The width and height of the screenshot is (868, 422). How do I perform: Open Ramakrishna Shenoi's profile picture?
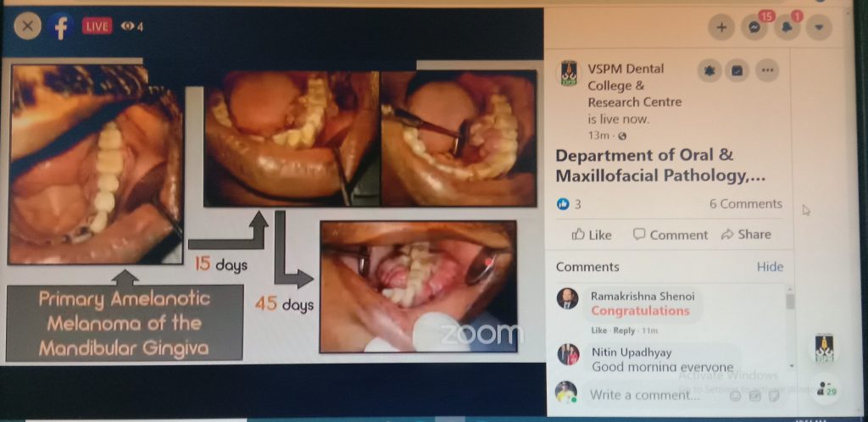pyautogui.click(x=567, y=298)
